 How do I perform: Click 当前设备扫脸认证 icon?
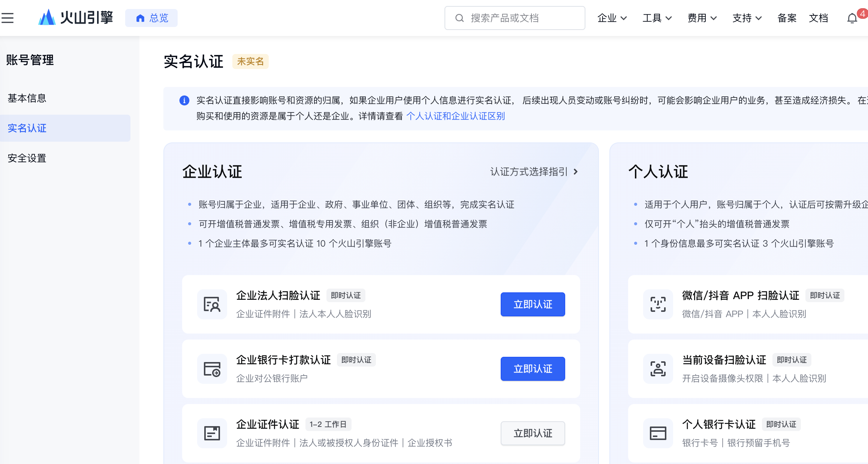pyautogui.click(x=658, y=369)
